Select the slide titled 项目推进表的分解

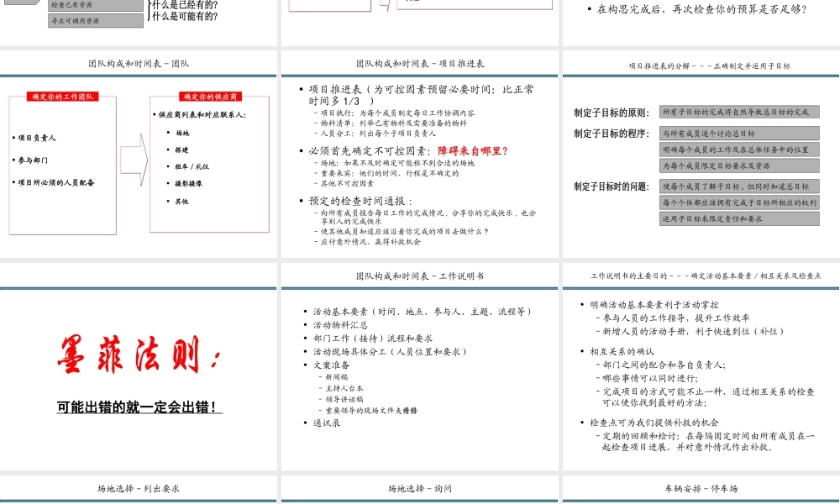click(x=701, y=155)
